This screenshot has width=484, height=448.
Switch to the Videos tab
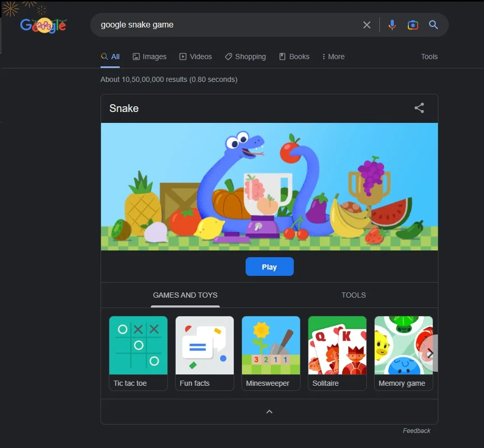195,57
